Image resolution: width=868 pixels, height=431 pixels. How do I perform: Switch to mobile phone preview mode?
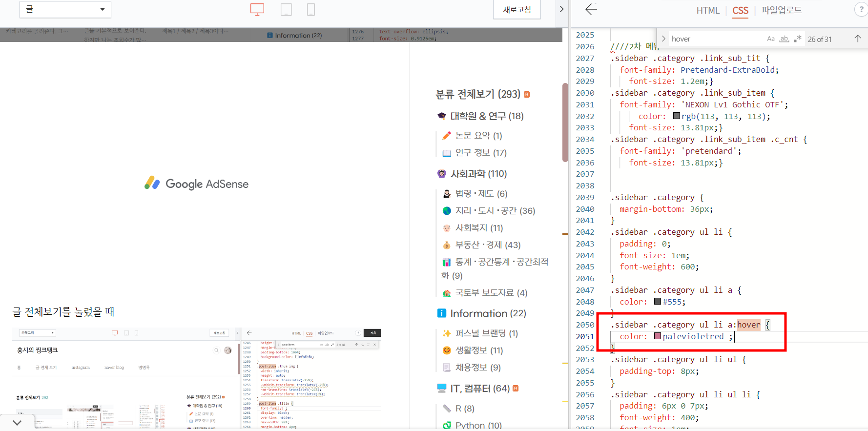click(310, 9)
